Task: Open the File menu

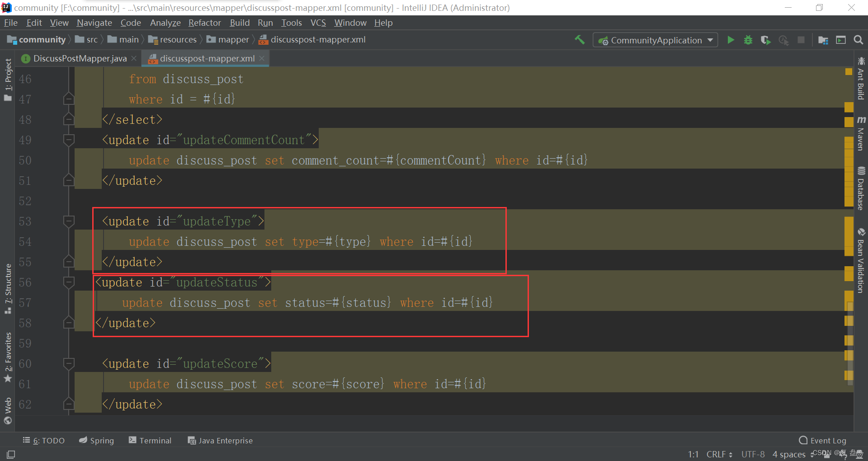Action: point(11,23)
